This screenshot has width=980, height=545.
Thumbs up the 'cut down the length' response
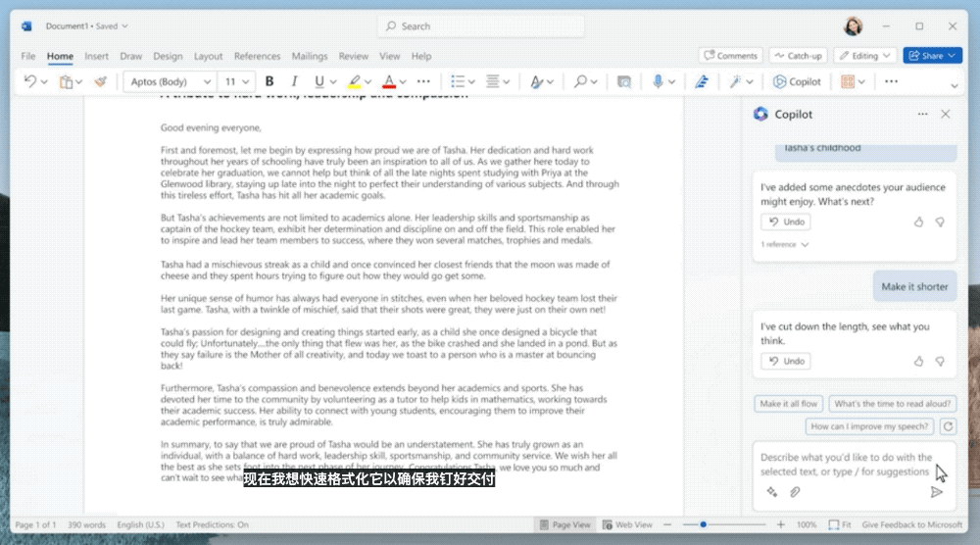[918, 361]
